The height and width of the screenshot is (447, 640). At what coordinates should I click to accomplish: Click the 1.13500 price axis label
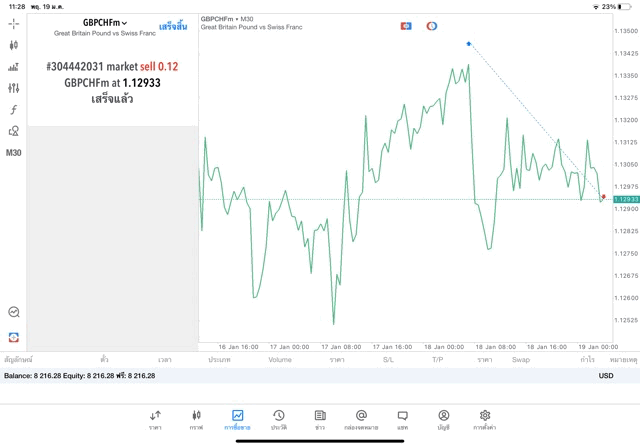[x=626, y=31]
